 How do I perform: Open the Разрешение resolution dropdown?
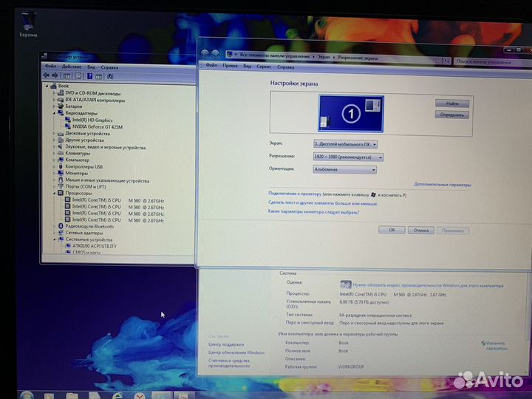tap(348, 157)
